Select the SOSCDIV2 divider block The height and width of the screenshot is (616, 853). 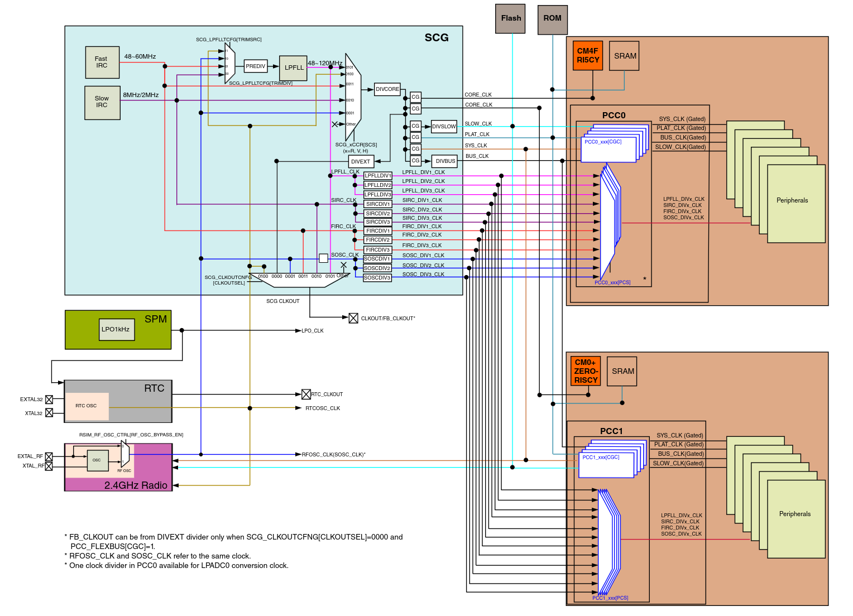click(377, 267)
